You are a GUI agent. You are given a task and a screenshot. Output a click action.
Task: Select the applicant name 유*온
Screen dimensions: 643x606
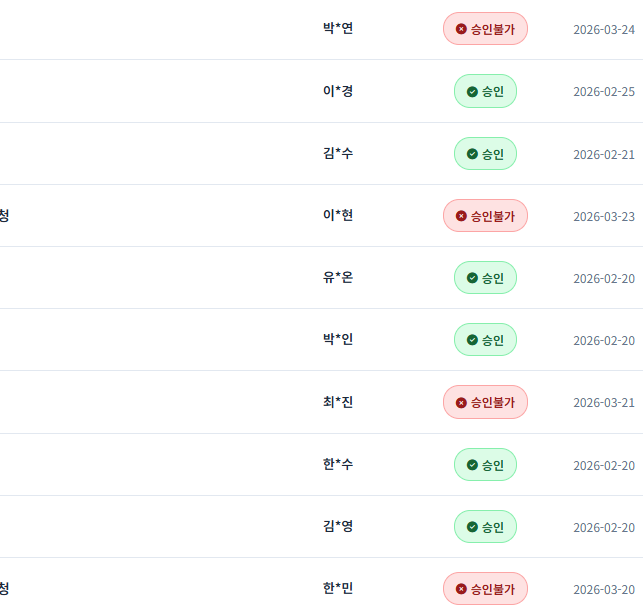point(338,277)
